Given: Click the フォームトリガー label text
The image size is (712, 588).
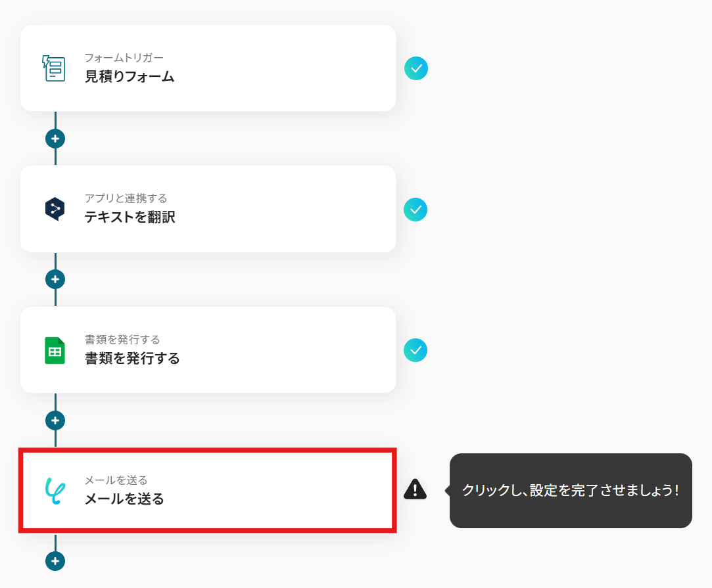Looking at the screenshot, I should click(124, 58).
